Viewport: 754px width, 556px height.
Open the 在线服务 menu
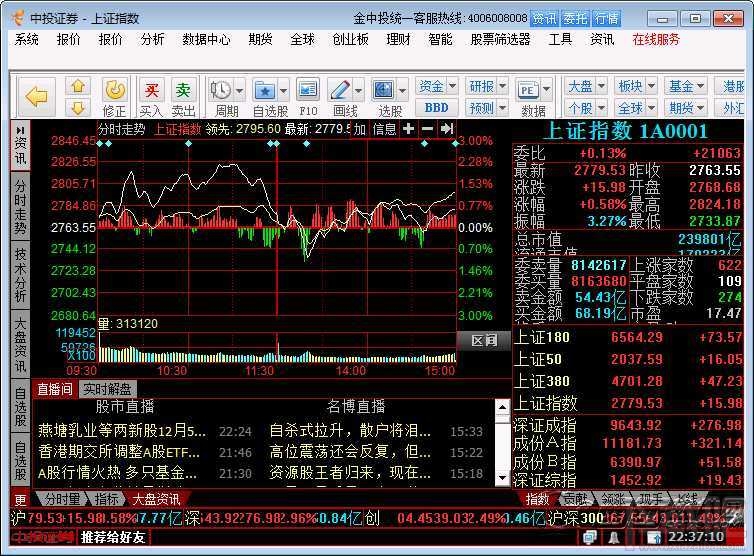point(656,39)
